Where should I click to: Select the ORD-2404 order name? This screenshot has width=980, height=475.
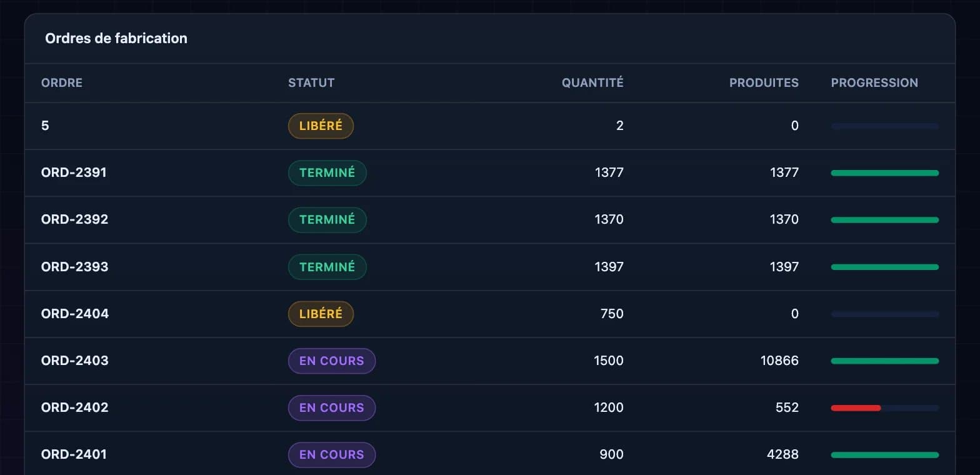[75, 314]
